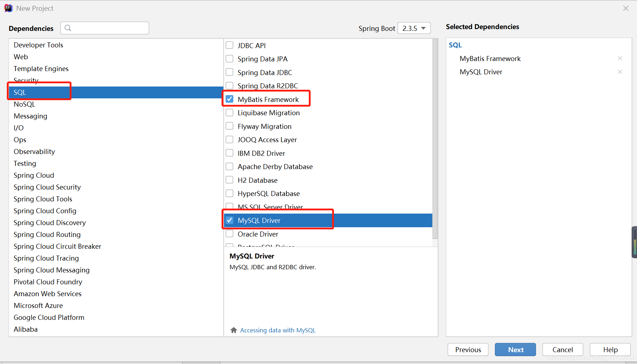Screen dimensions: 637x364
Task: Enable Flyway Migration checkbox
Action: click(x=229, y=126)
